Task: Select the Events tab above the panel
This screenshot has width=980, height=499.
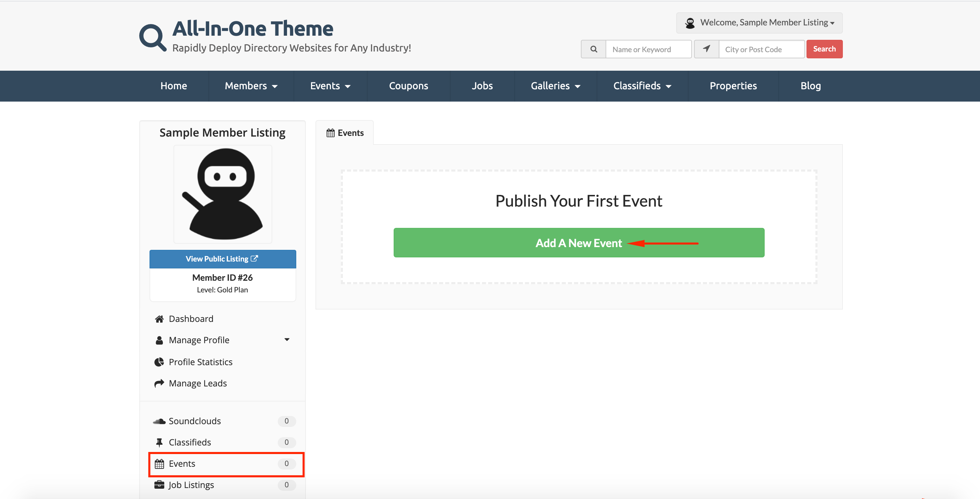Action: [345, 133]
